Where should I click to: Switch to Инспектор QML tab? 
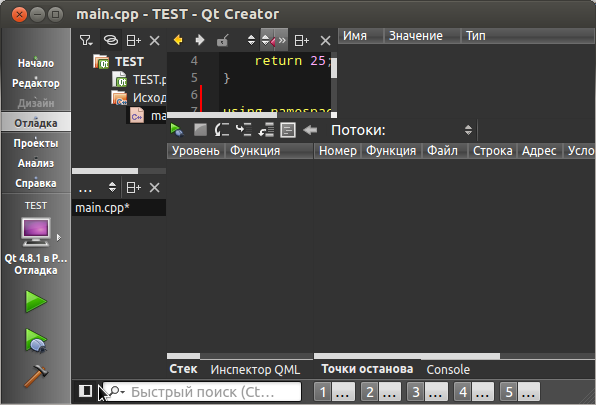[255, 369]
